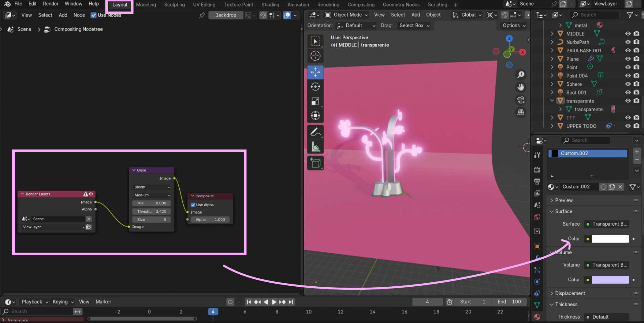
Task: Open Glare type Bloom dropdown
Action: (152, 187)
